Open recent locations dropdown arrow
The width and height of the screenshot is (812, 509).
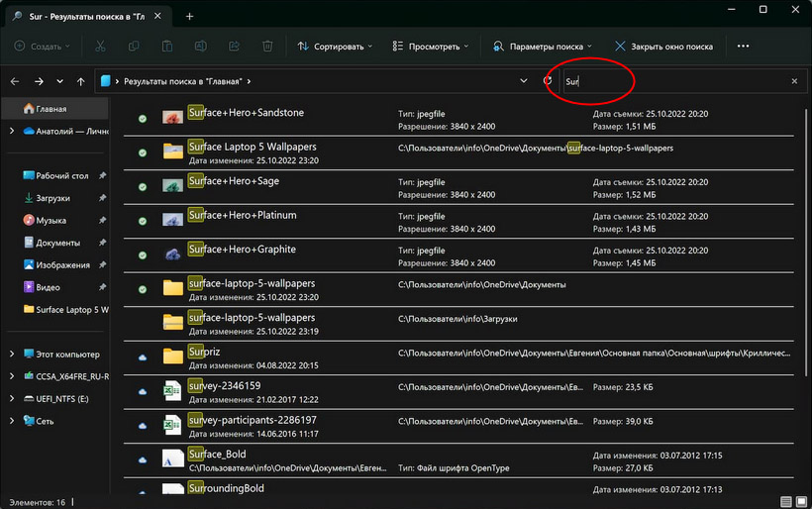click(60, 81)
